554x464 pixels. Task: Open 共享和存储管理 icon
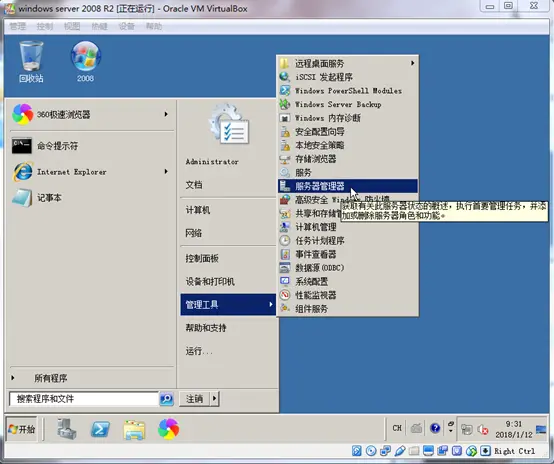pyautogui.click(x=285, y=213)
